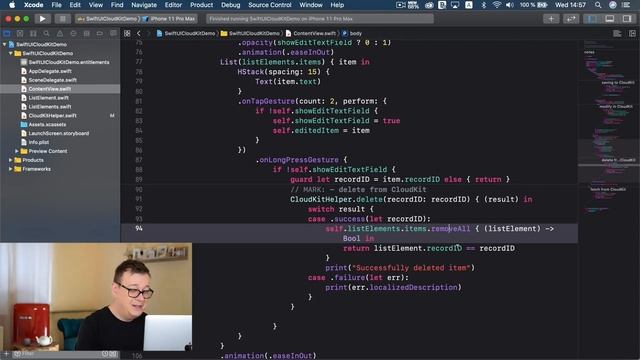
Task: Open code review arrows button
Action: [571, 19]
